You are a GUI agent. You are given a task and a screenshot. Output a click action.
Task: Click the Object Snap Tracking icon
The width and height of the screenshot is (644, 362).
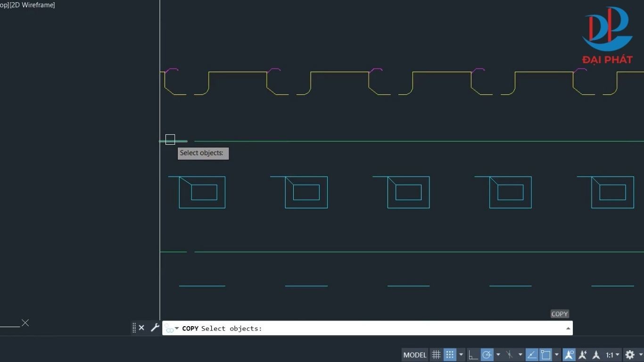tap(532, 355)
